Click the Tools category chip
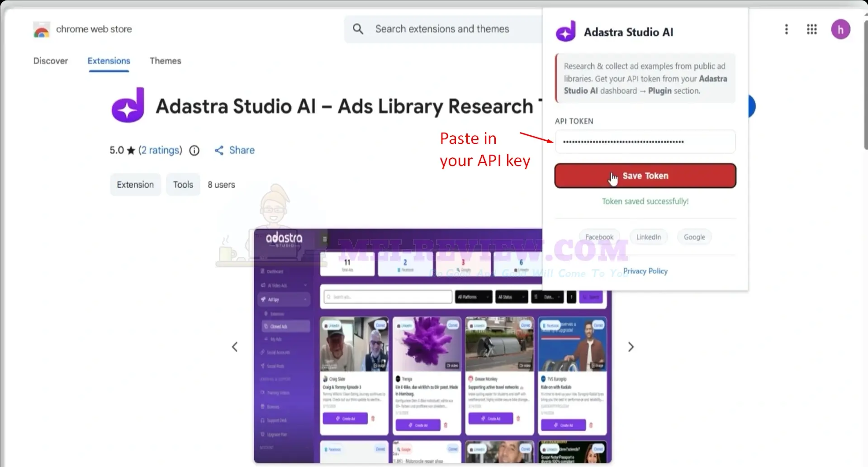868x467 pixels. pos(183,185)
